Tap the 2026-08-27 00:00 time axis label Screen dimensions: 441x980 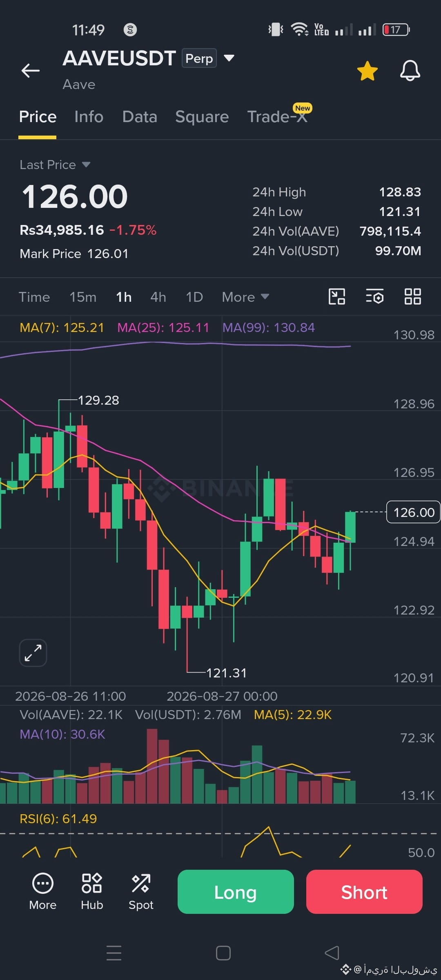pos(222,696)
